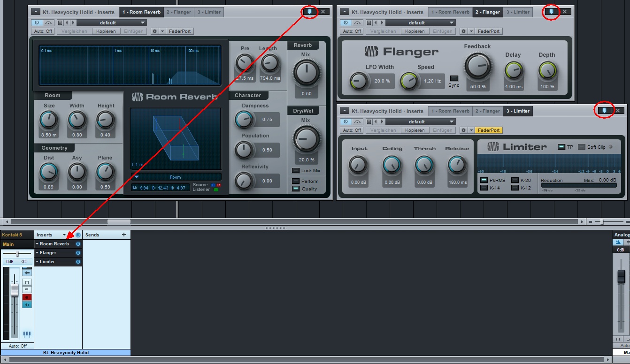This screenshot has width=630, height=364.
Task: Select K-12 metering in Limiter
Action: point(515,188)
